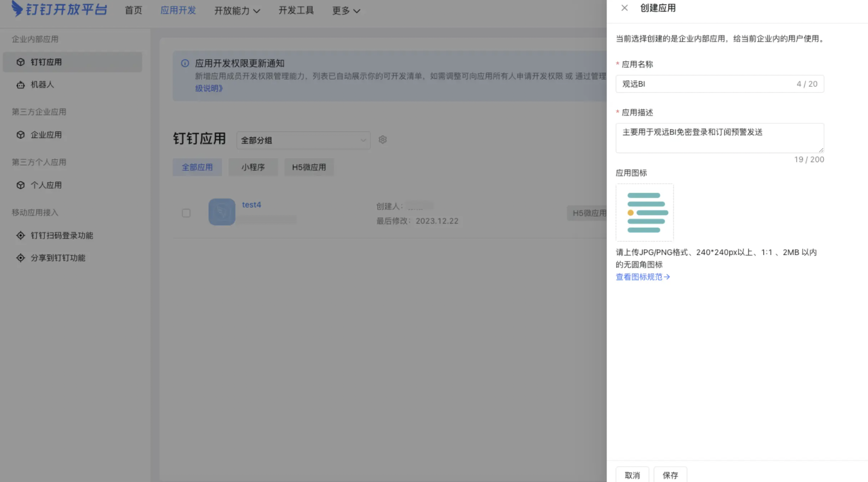Screen dimensions: 868x482
Task: Click the 应用描述 text area
Action: (x=720, y=138)
